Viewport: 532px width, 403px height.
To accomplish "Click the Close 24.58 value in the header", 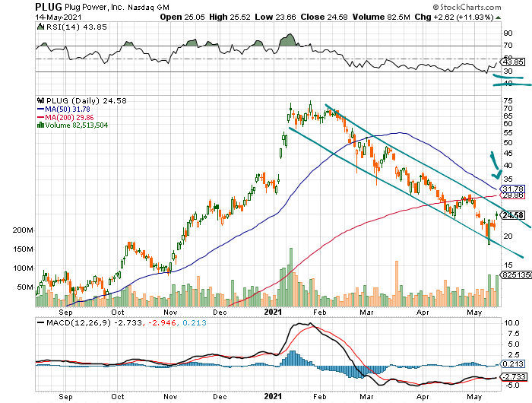I will pos(324,17).
